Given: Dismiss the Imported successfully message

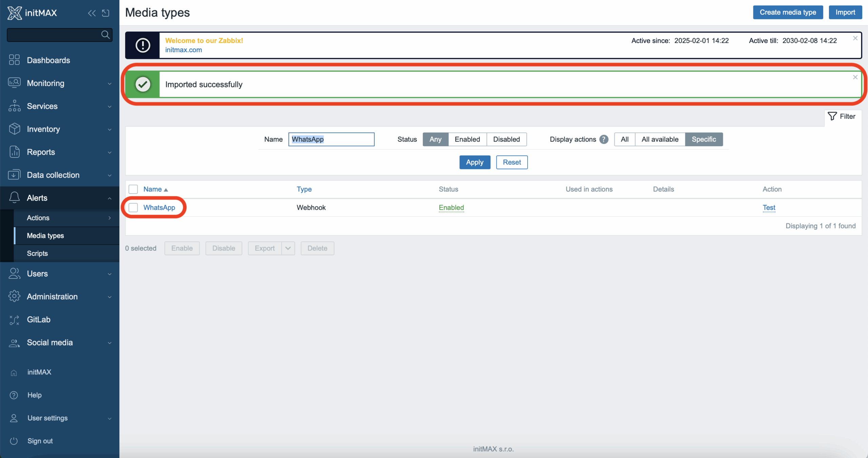Looking at the screenshot, I should pos(855,77).
